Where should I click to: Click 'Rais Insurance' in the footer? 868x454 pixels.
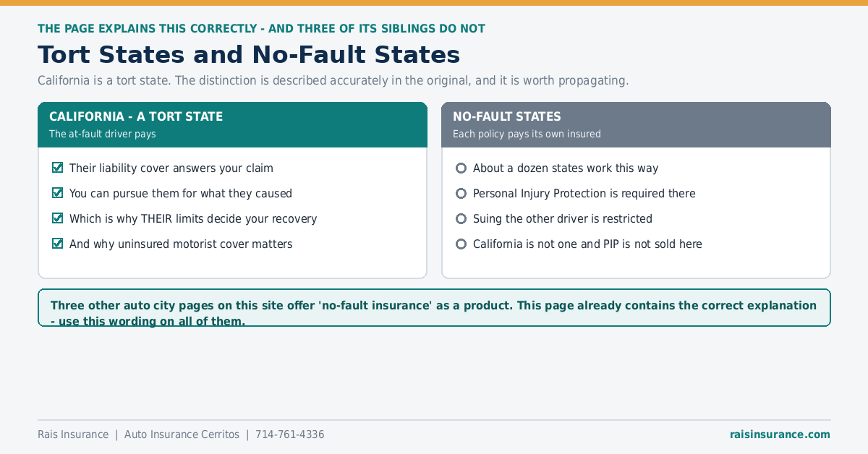[x=73, y=434]
